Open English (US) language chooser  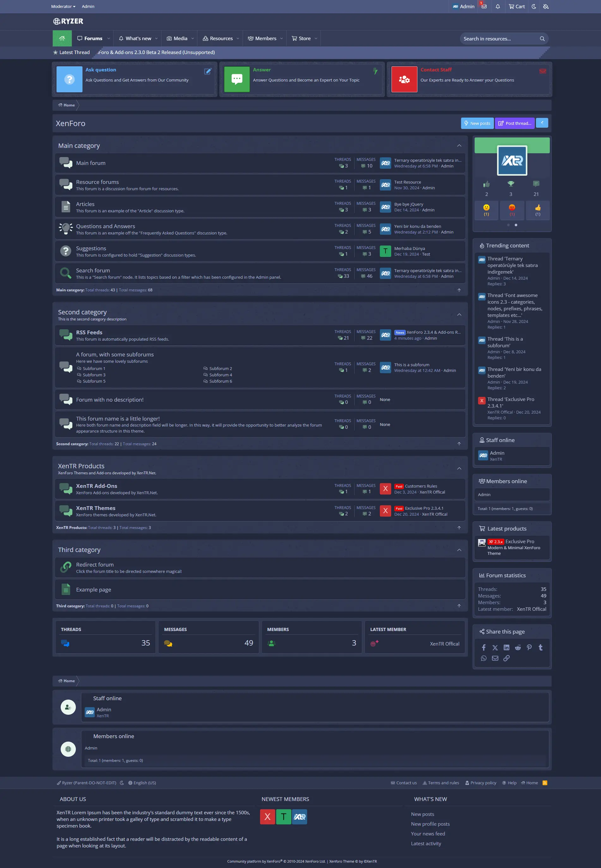pyautogui.click(x=142, y=782)
